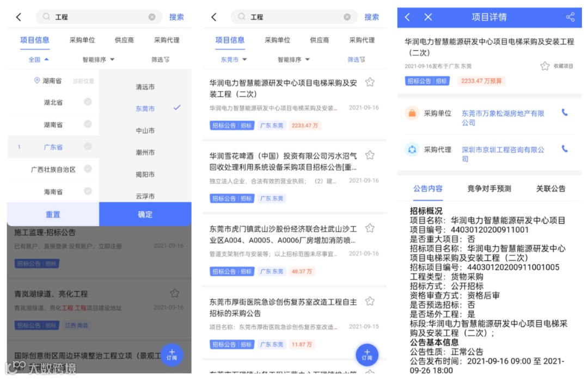Image resolution: width=588 pixels, height=379 pixels.
Task: Star the 东莞市虎门镇 listing
Action: pyautogui.click(x=370, y=228)
